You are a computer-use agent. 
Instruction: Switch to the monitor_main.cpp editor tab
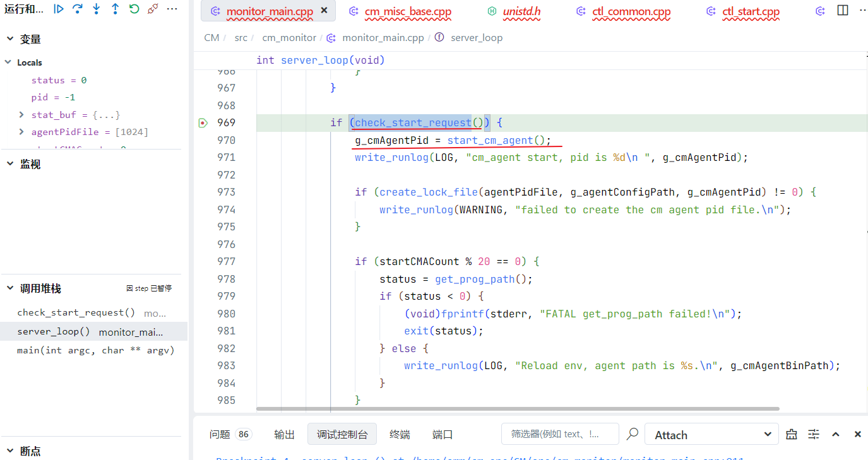(x=270, y=11)
